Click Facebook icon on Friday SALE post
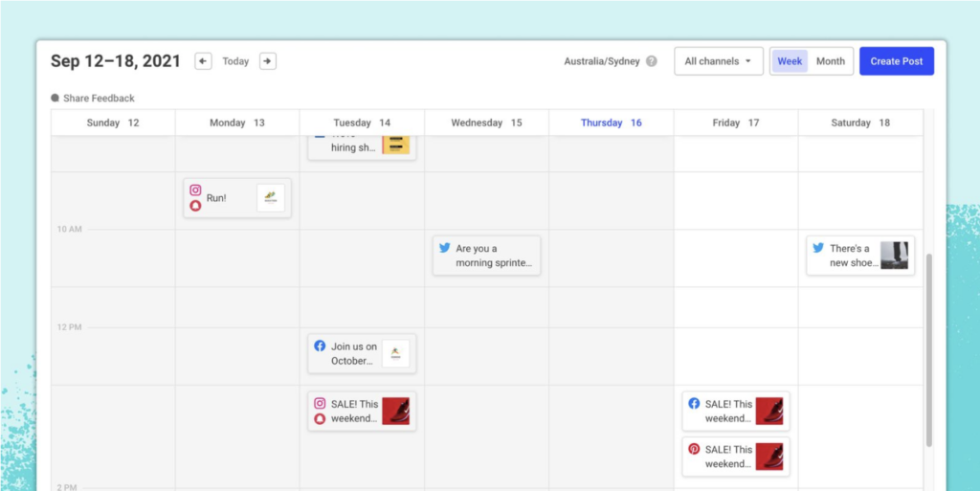Viewport: 980px width, 491px height. tap(694, 404)
